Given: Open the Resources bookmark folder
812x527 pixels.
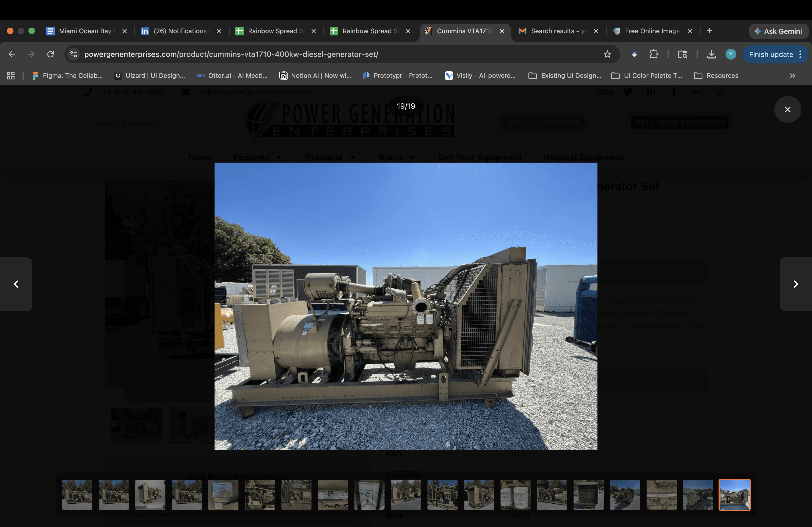Looking at the screenshot, I should click(716, 76).
